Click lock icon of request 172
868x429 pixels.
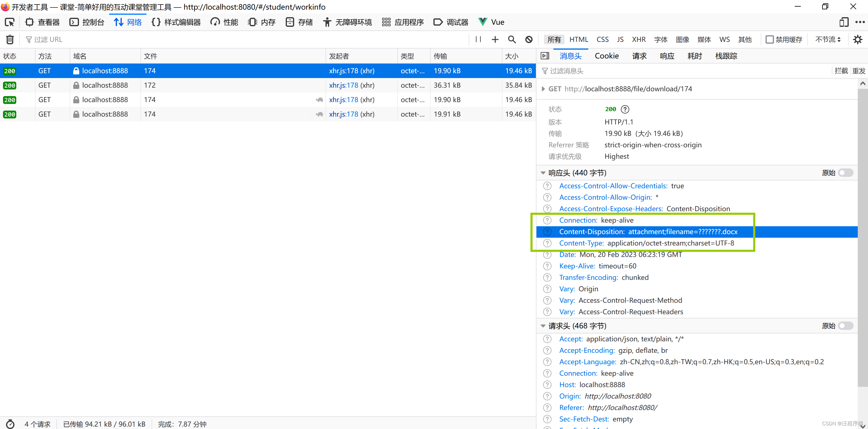[x=76, y=85]
